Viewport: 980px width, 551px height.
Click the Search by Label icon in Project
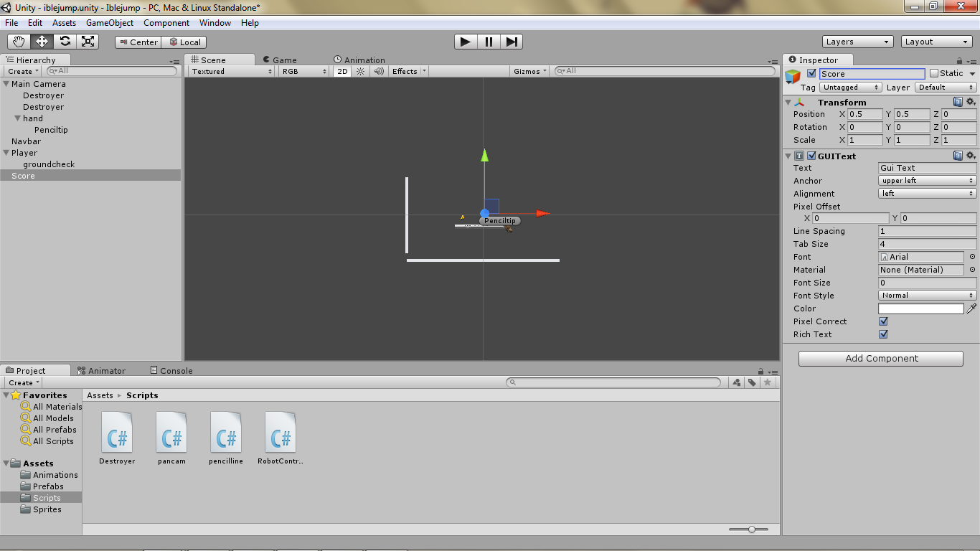(752, 382)
